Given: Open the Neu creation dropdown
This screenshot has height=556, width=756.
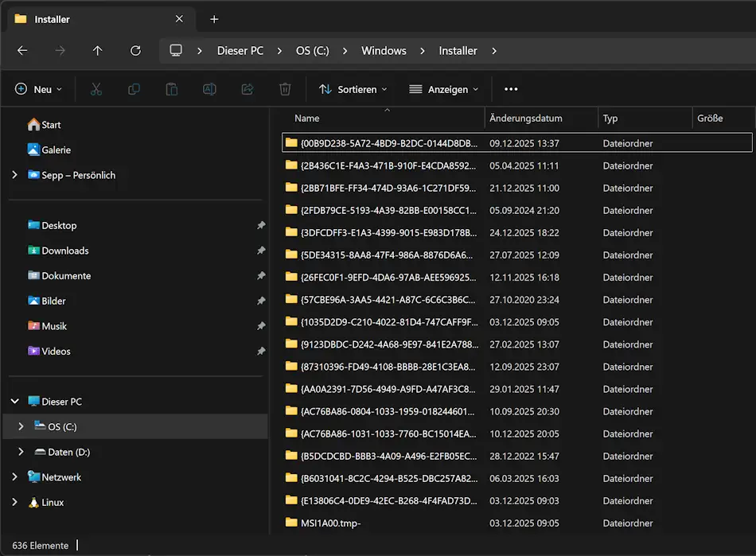Looking at the screenshot, I should pyautogui.click(x=38, y=89).
